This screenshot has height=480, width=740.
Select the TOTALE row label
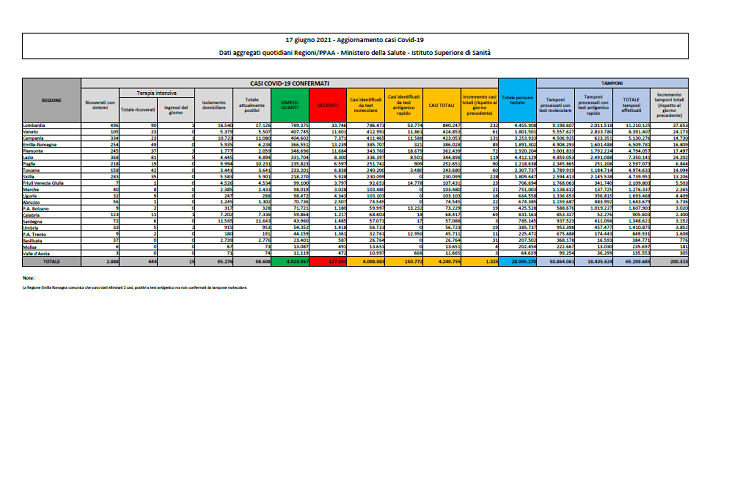52,261
